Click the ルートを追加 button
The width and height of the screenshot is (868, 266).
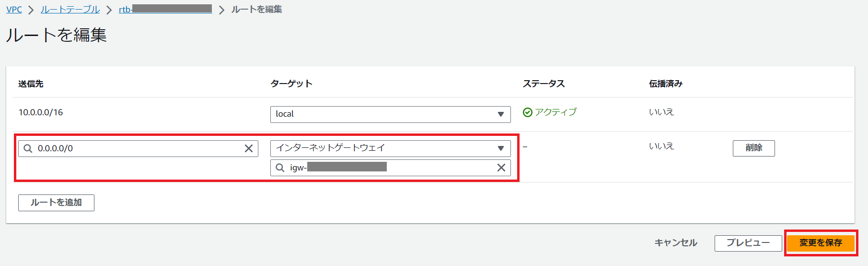pos(56,203)
